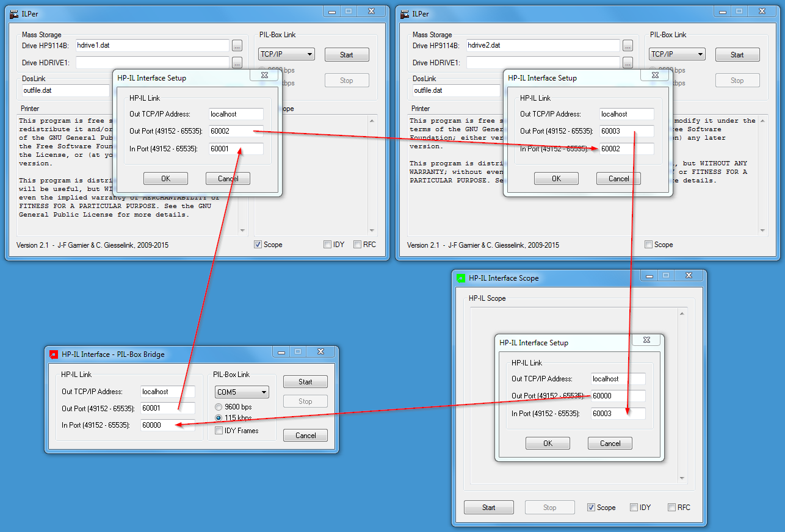The image size is (785, 532).
Task: Open TCP/IP link dropdown in right ILPer
Action: [677, 54]
